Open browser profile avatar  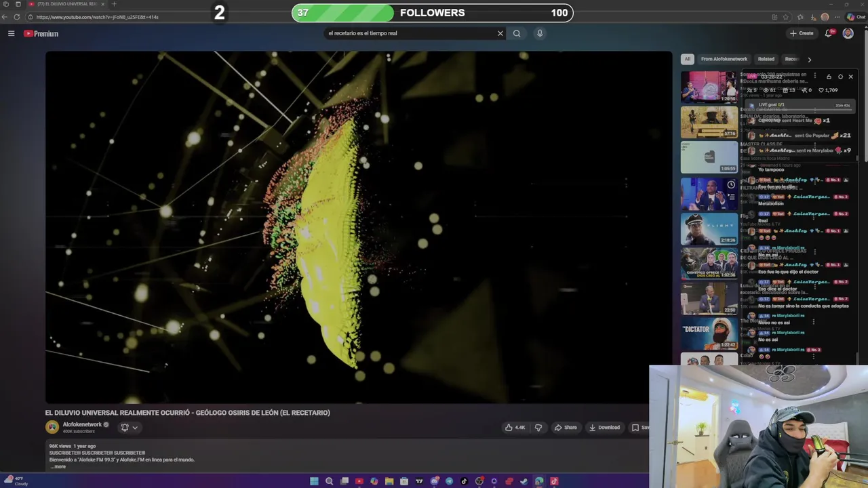[825, 17]
